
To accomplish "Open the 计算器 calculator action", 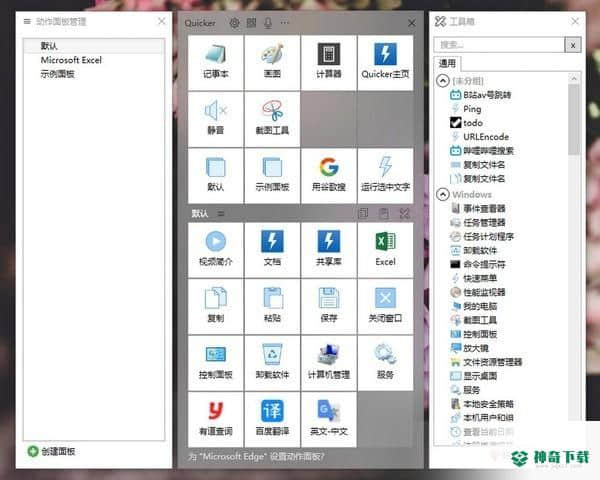I will click(x=329, y=63).
